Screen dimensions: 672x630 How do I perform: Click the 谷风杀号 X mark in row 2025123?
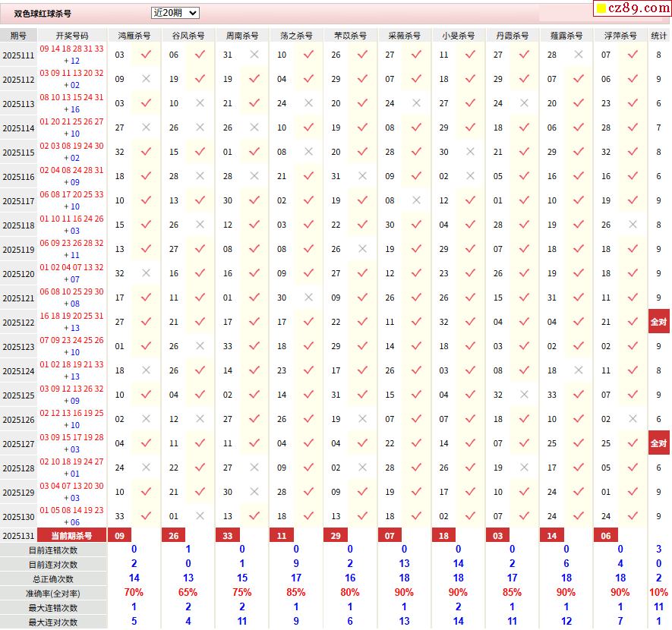pos(200,346)
